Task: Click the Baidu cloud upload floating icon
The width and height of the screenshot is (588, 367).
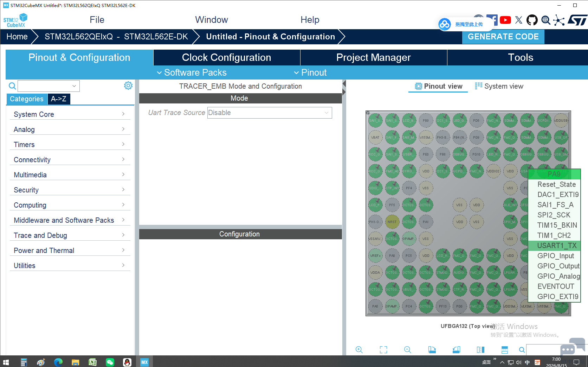Action: [x=445, y=24]
